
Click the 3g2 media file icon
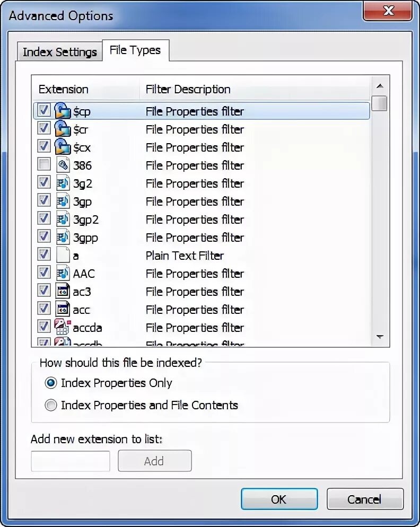pyautogui.click(x=63, y=183)
